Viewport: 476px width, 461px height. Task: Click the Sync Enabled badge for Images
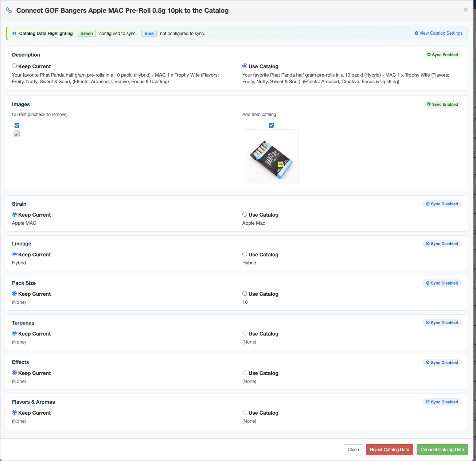[442, 104]
